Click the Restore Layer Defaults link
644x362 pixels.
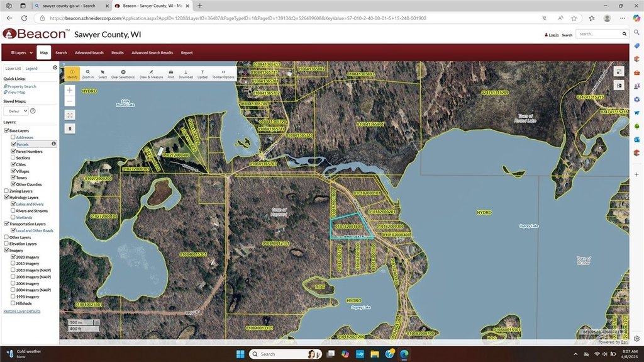point(22,311)
